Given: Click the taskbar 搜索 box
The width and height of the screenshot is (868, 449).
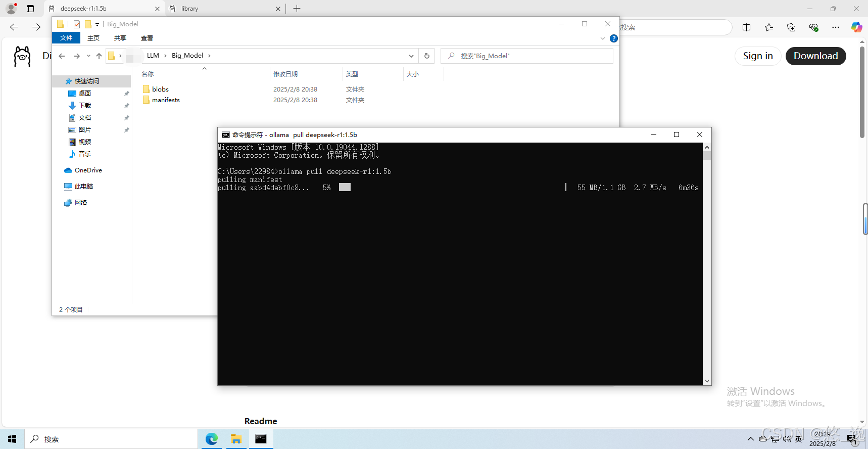Looking at the screenshot, I should click(111, 439).
